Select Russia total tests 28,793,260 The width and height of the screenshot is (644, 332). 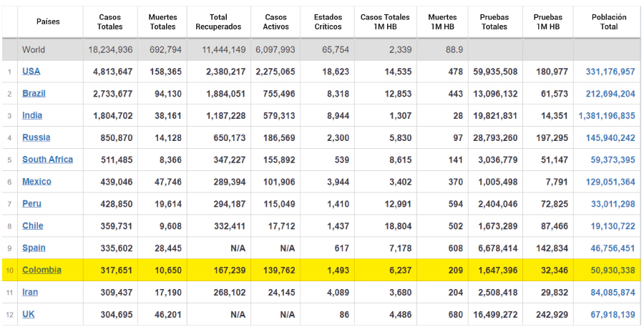(495, 138)
